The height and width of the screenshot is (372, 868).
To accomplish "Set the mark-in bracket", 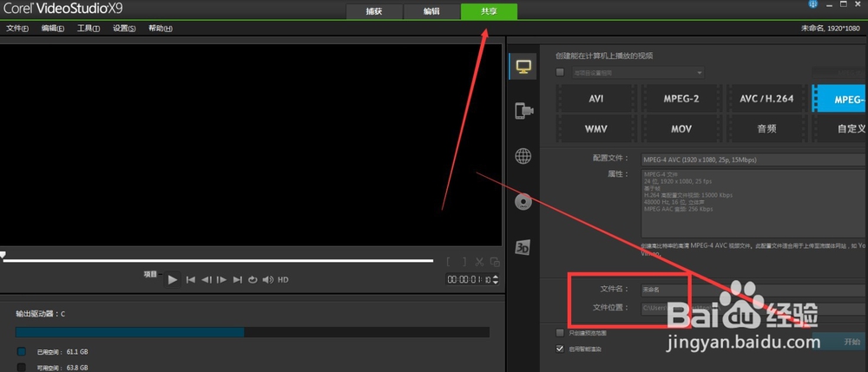I will click(450, 262).
